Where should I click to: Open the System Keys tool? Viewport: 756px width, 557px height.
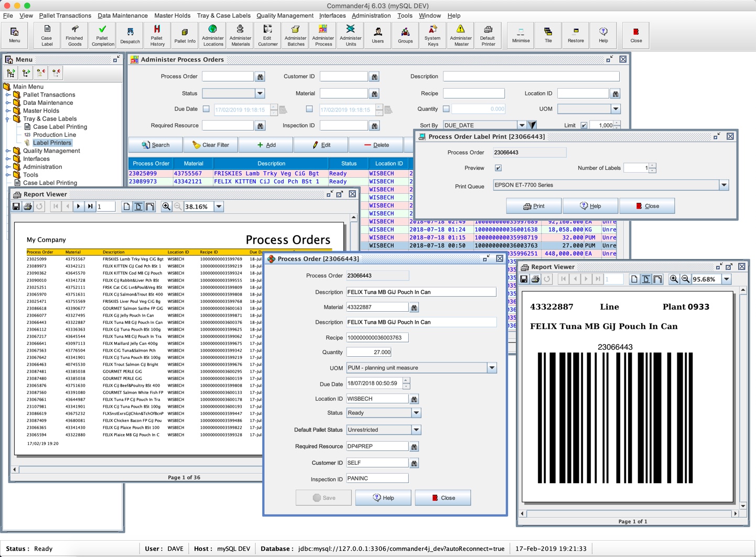click(433, 35)
